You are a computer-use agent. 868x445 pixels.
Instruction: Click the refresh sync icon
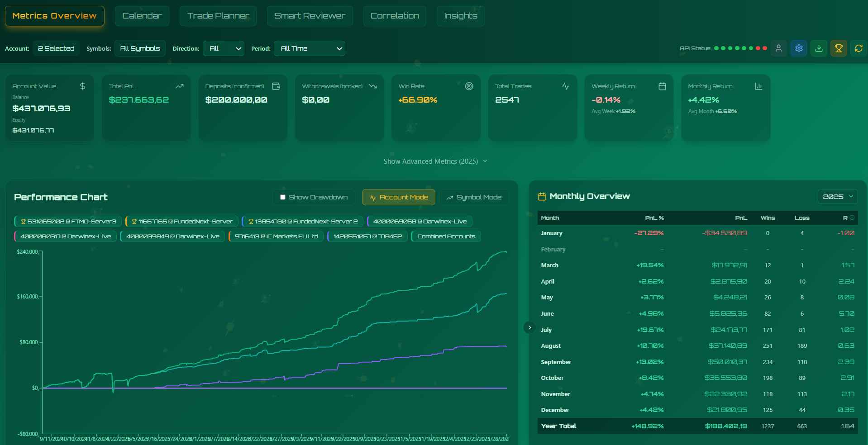[858, 48]
